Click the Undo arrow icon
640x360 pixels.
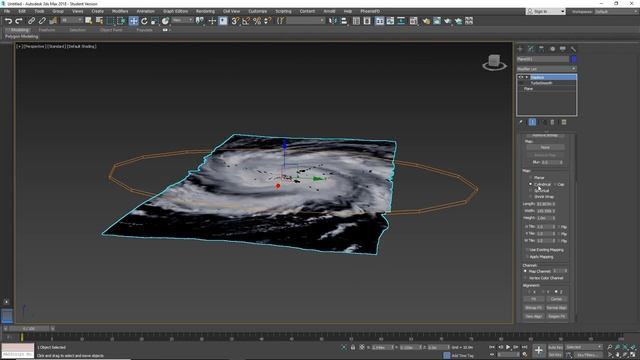8,21
